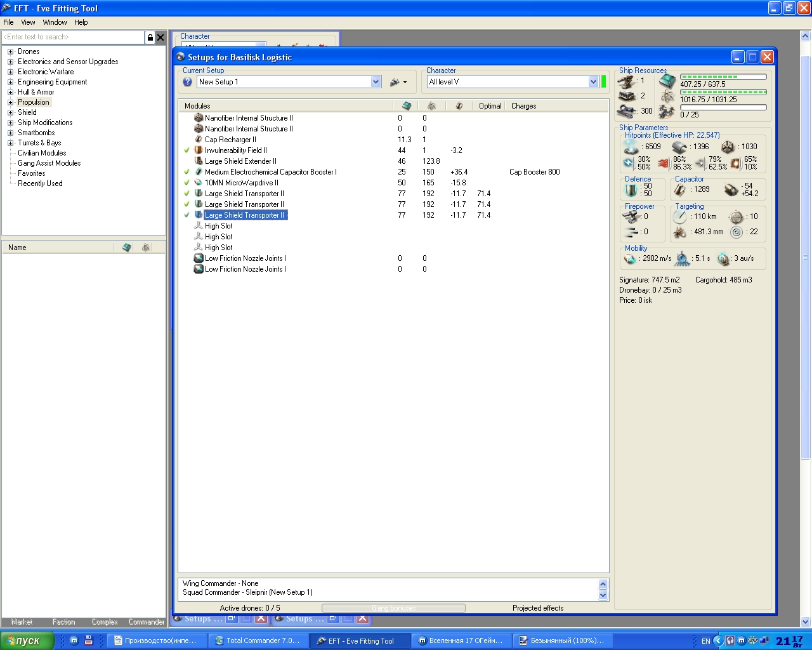
Task: Switch to Total Commander in the taskbar
Action: pos(258,641)
